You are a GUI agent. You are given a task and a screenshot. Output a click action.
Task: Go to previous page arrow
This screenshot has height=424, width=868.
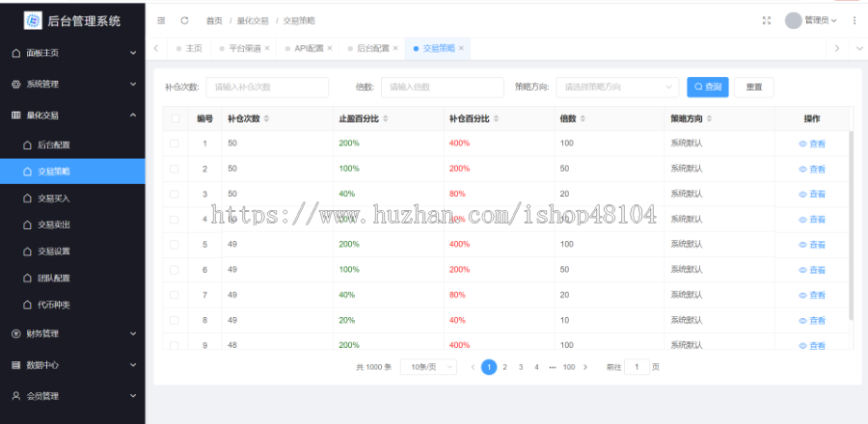[473, 367]
